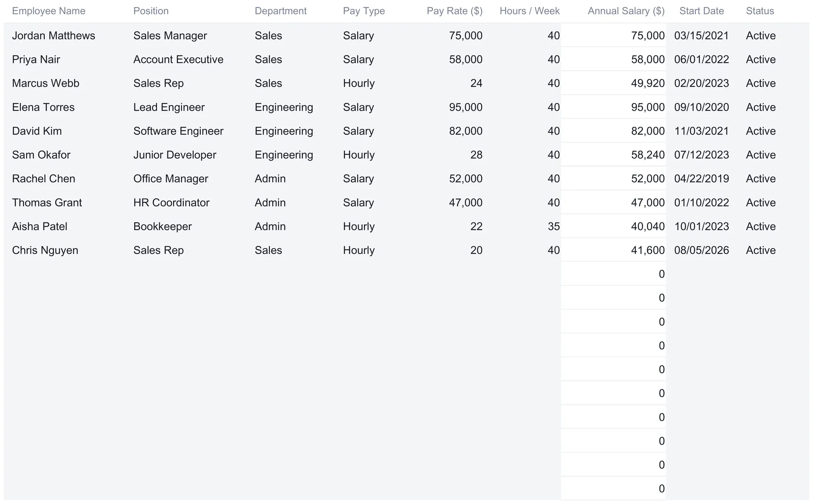Select the Employee Name column header
The width and height of the screenshot is (813, 504).
click(49, 11)
